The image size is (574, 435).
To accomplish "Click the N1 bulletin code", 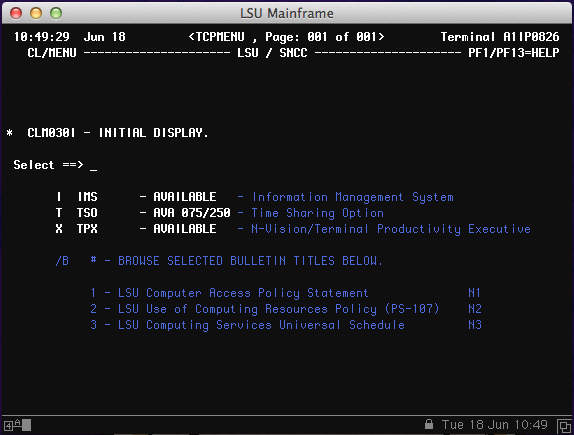I will point(474,293).
